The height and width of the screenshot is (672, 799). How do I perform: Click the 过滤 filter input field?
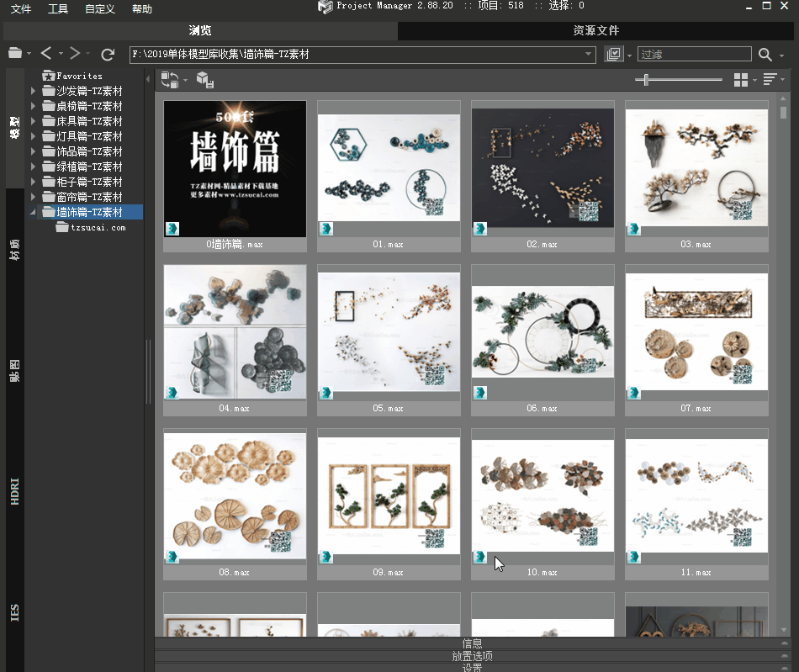click(x=694, y=55)
